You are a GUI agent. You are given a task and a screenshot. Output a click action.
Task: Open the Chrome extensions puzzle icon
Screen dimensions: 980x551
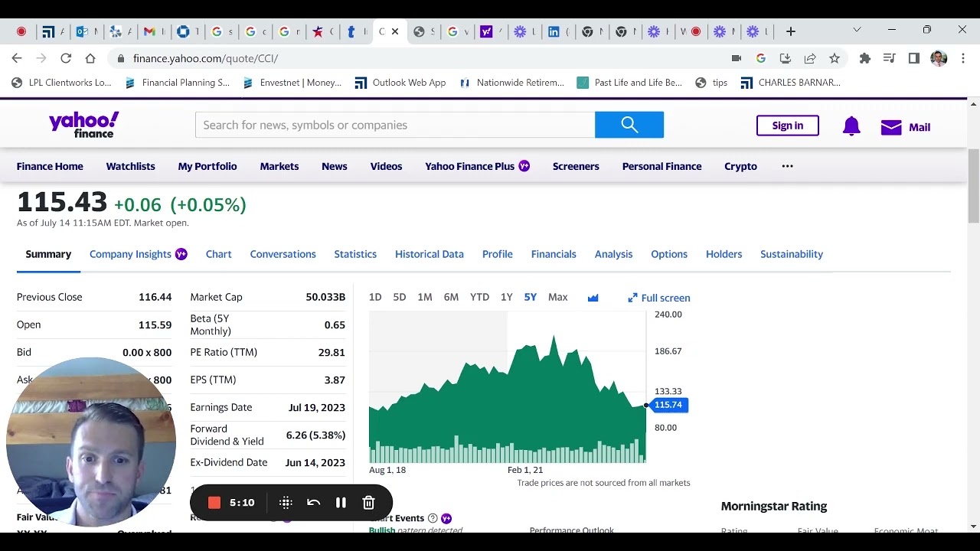[865, 58]
